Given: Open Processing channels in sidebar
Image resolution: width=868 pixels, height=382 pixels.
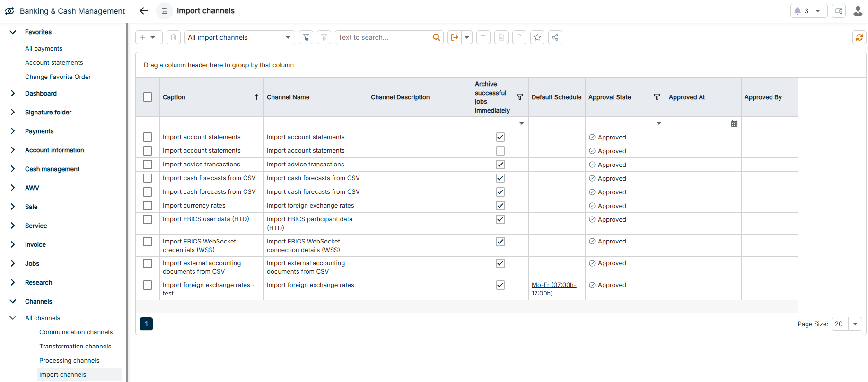Looking at the screenshot, I should coord(70,361).
